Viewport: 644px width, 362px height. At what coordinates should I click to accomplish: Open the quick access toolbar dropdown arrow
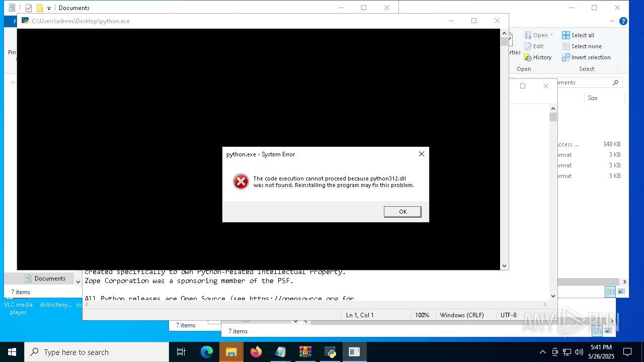49,8
